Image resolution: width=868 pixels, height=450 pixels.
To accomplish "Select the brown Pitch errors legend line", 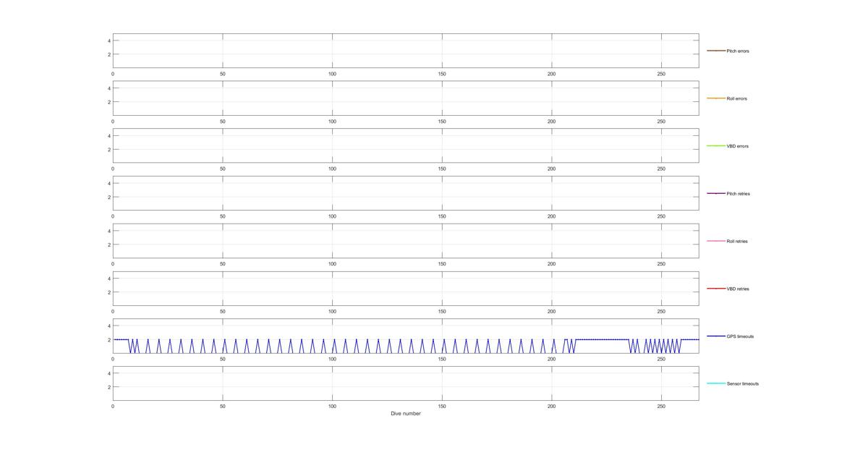I will point(715,51).
